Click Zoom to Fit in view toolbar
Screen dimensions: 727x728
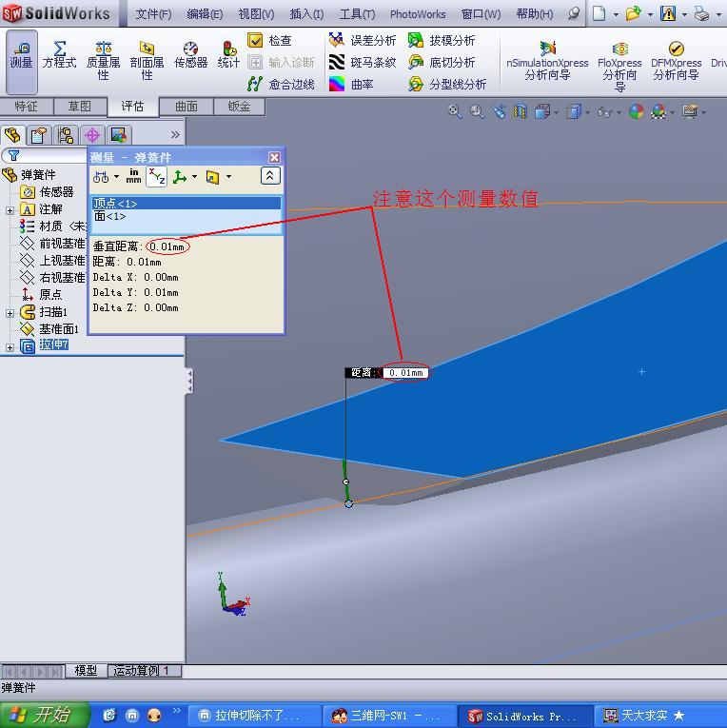click(x=455, y=112)
